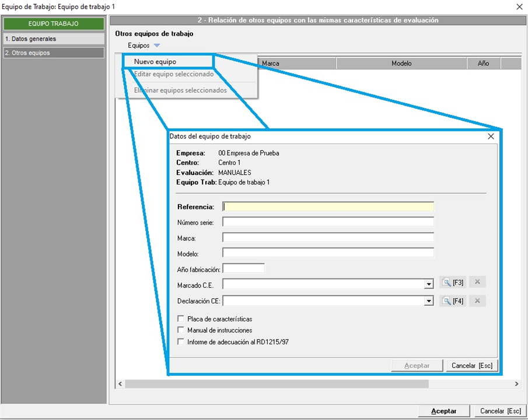This screenshot has height=420, width=528.
Task: Check the Manual de instrucciones box
Action: 181,330
